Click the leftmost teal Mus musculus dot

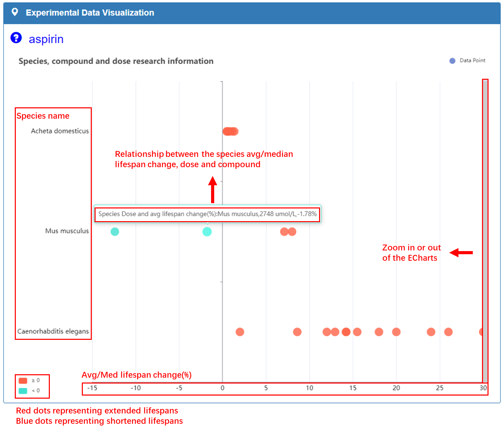115,231
